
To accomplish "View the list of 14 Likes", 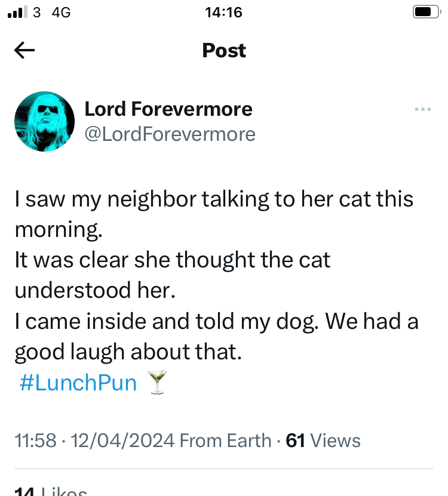I will pos(51,491).
